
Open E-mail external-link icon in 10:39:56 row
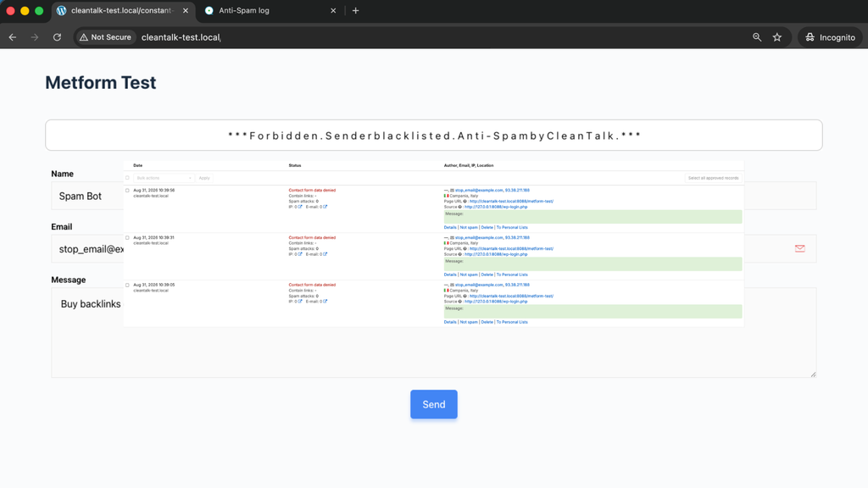(x=325, y=207)
